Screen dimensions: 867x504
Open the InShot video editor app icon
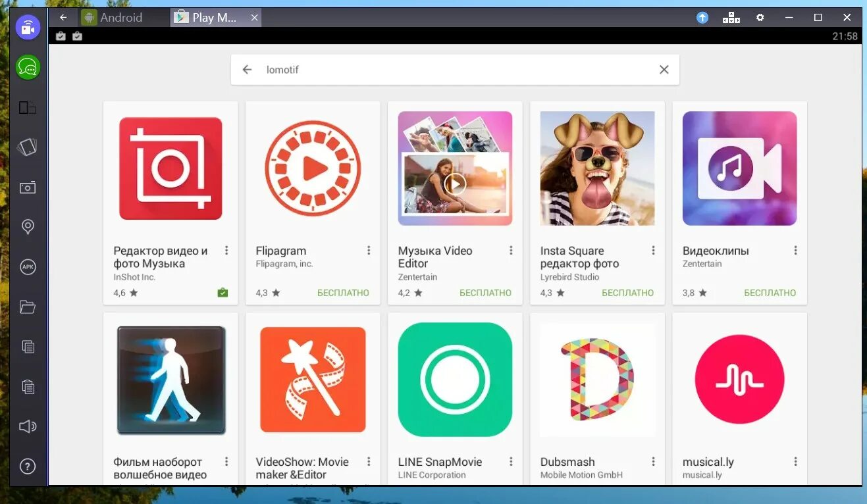click(x=171, y=168)
